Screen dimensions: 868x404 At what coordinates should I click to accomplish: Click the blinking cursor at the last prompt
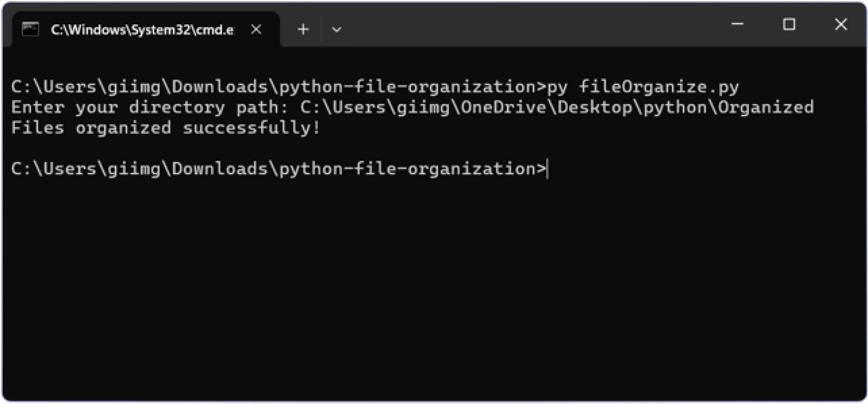(x=548, y=169)
